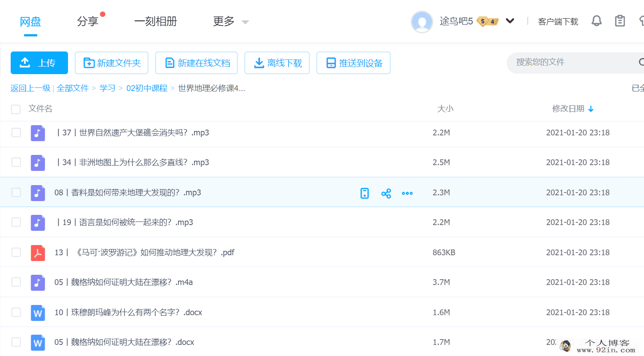This screenshot has width=644, height=356.
Task: Click the audio icon for 08 香料是如何带来地理大发现
Action: pyautogui.click(x=38, y=193)
